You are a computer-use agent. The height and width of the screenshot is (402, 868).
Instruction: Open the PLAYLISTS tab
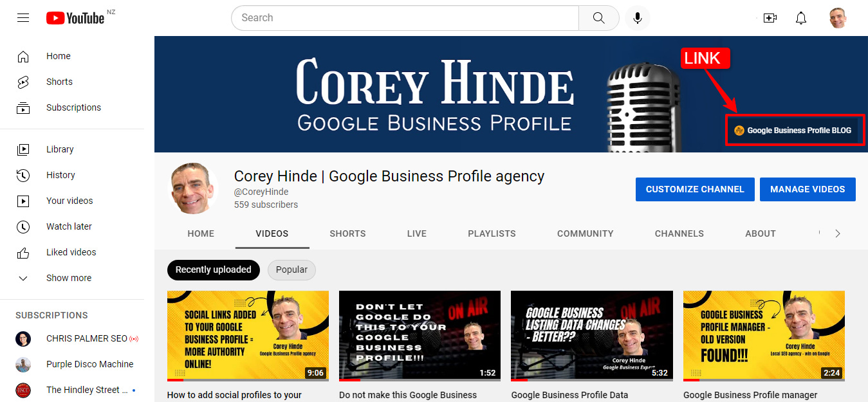coord(492,233)
